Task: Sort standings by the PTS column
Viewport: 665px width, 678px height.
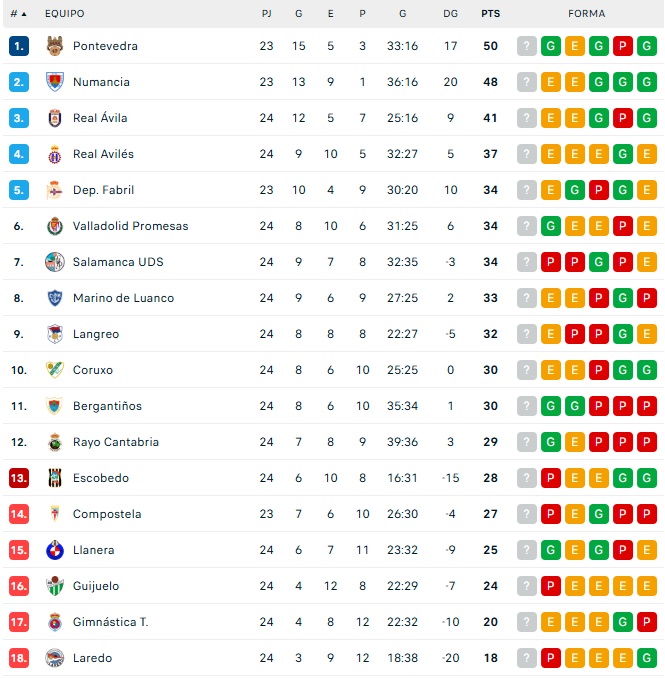Action: pyautogui.click(x=490, y=14)
